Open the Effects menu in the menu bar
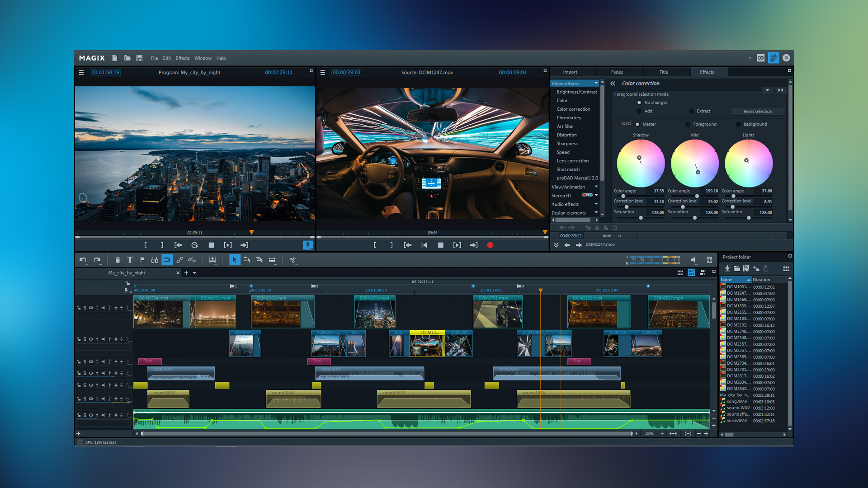 click(x=182, y=58)
